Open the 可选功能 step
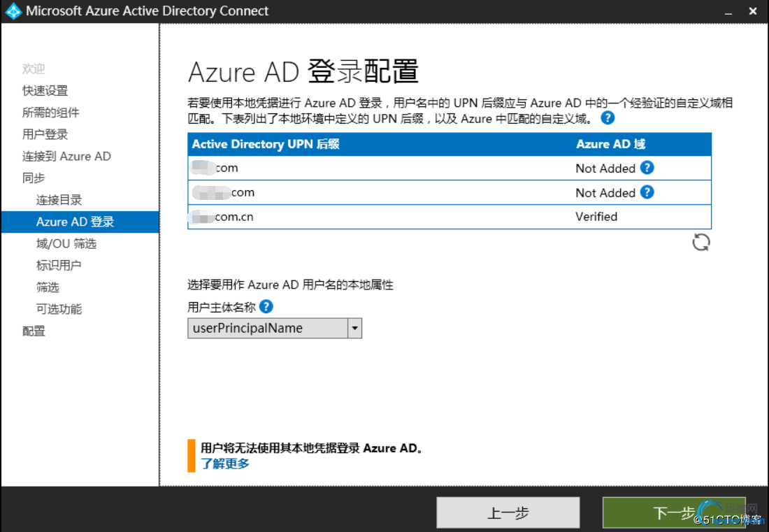Viewport: 769px width, 532px height. click(59, 309)
